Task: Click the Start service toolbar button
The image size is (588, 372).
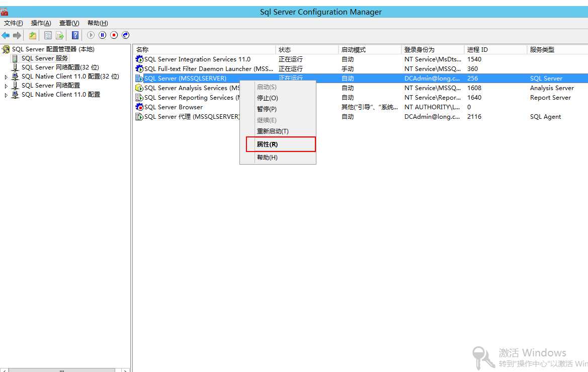Action: [91, 35]
